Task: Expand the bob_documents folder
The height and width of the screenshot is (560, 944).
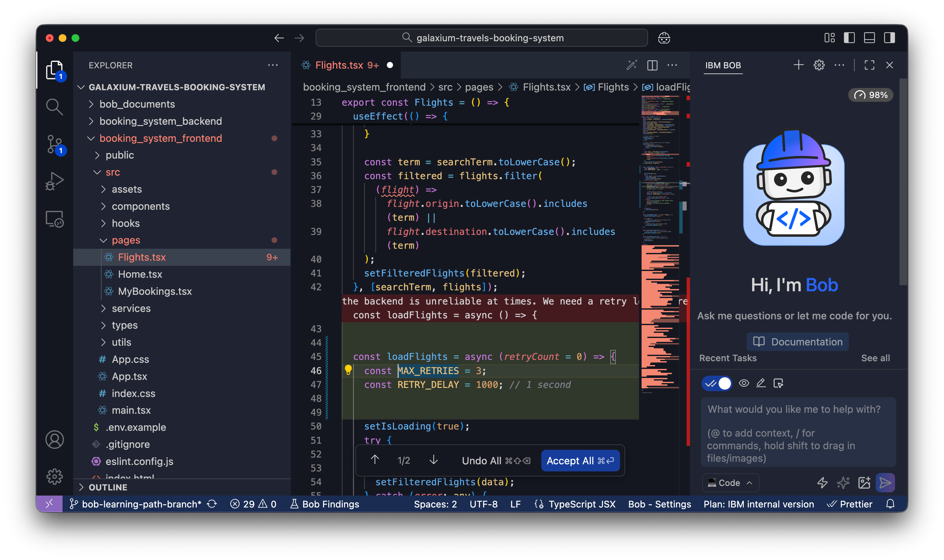Action: (x=137, y=104)
